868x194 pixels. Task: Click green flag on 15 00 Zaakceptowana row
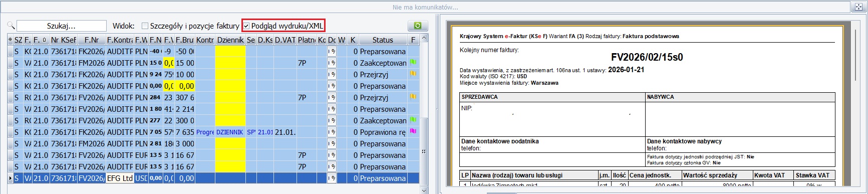(x=413, y=63)
